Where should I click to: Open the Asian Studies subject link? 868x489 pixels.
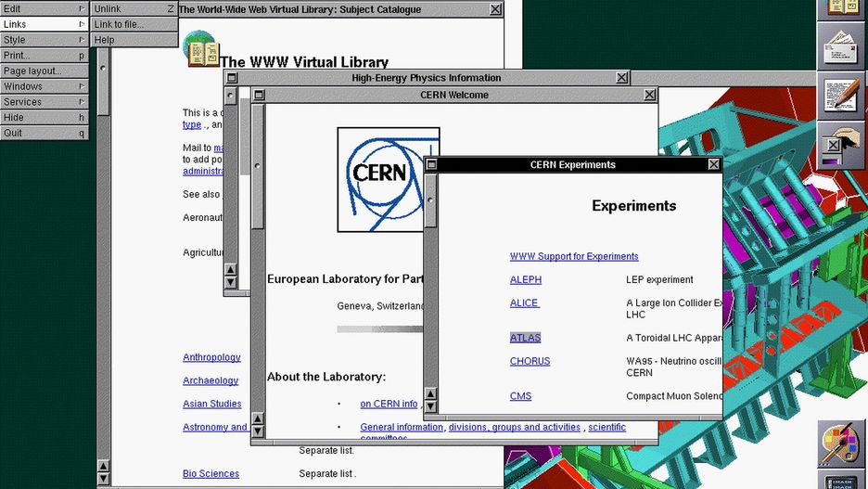pyautogui.click(x=212, y=404)
